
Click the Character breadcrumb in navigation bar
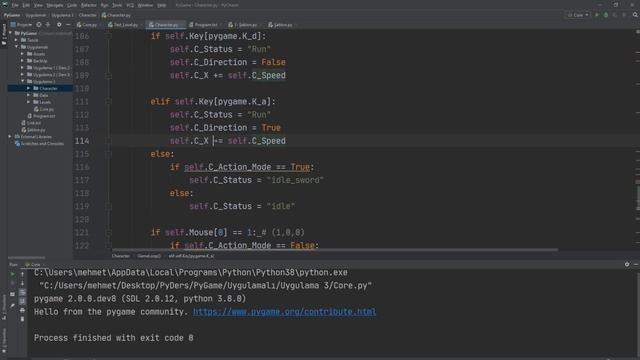(x=87, y=15)
